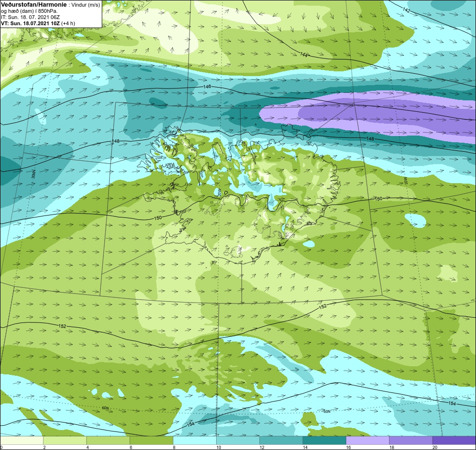Click the 12–14 m/s teal legend swatch
Image resolution: width=476 pixels, height=450 pixels.
point(281,440)
